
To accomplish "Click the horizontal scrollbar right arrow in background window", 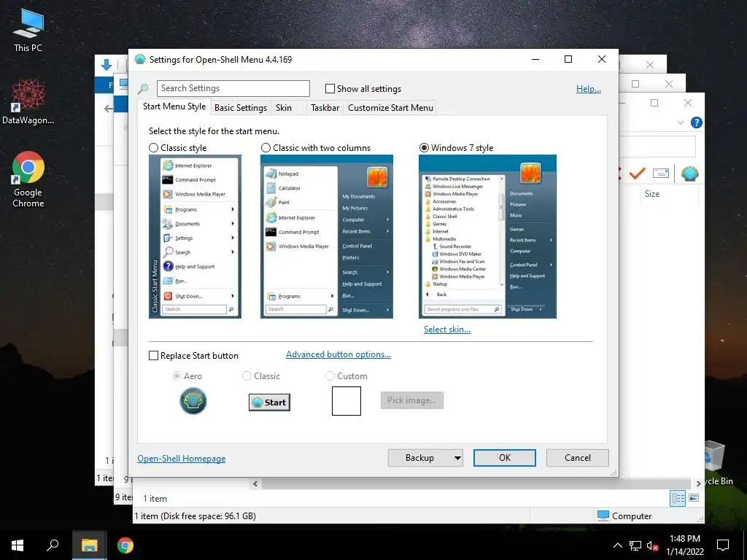I will [x=698, y=484].
